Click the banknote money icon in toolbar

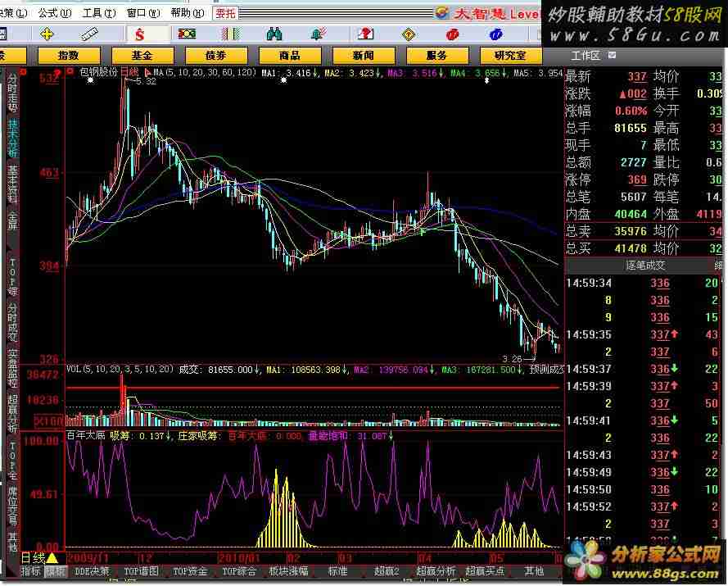click(187, 34)
